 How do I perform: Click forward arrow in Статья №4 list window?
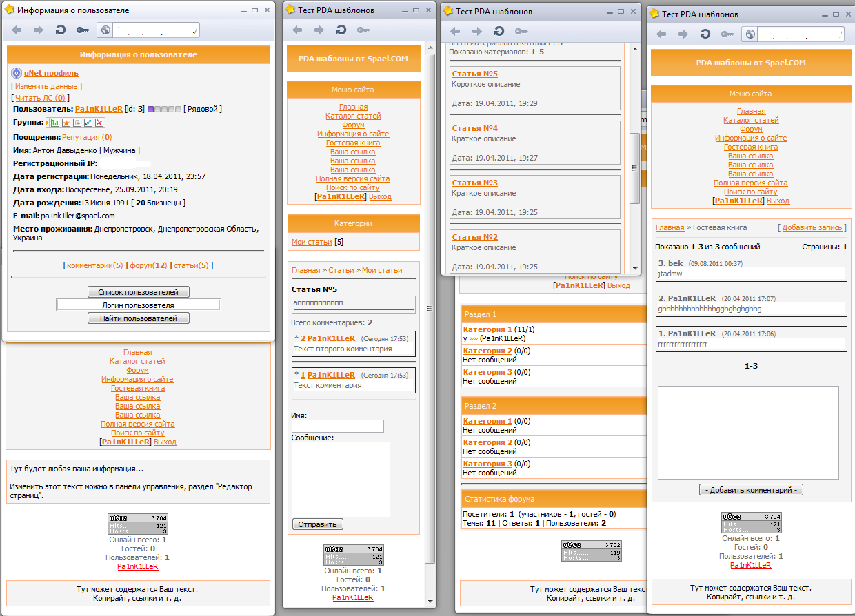click(x=476, y=31)
